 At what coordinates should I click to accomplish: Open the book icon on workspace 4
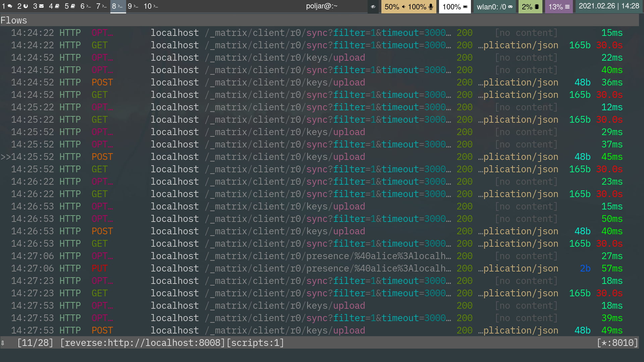[58, 6]
